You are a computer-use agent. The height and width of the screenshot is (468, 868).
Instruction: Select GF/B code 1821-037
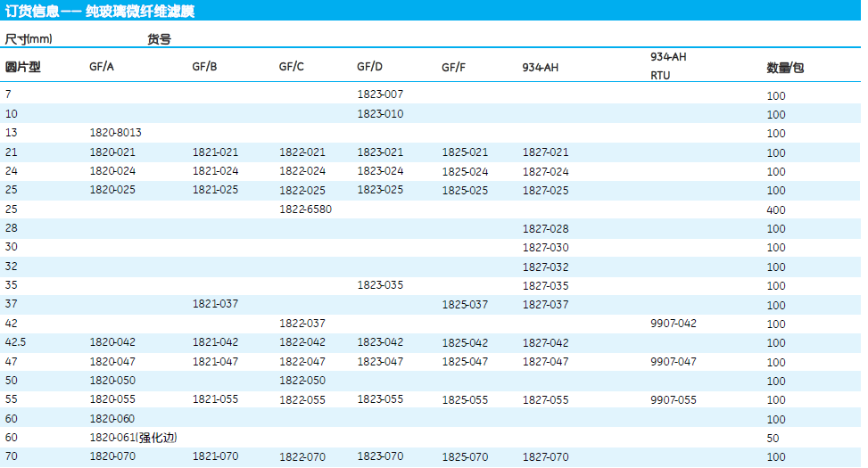(215, 304)
